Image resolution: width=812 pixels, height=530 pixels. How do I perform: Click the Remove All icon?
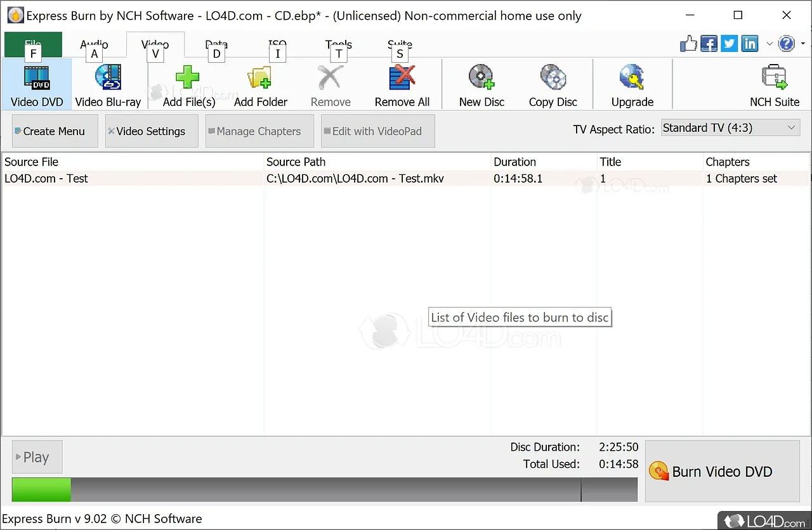pos(402,77)
